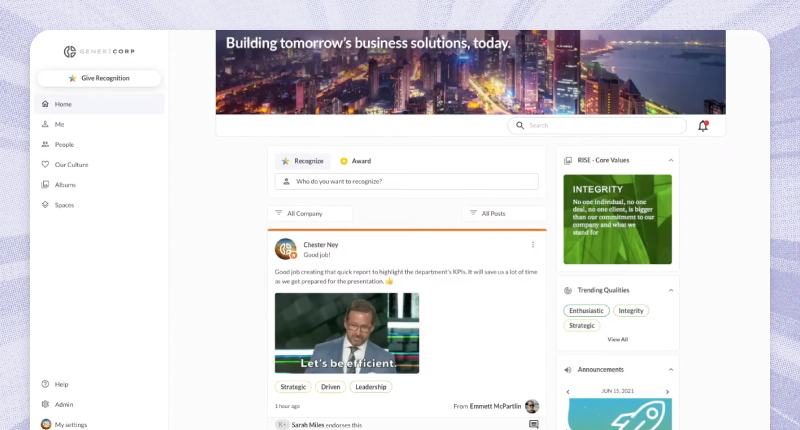Open the Admin link

(x=64, y=404)
